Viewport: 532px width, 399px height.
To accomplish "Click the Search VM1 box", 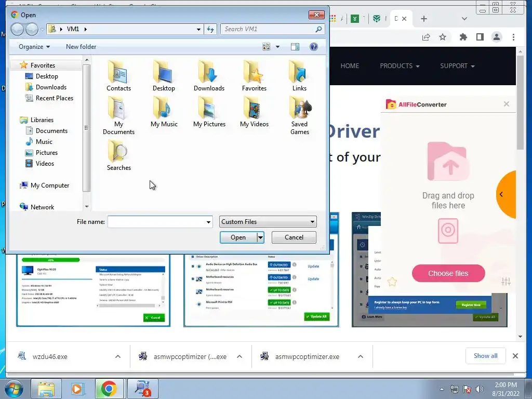I will pos(268,29).
